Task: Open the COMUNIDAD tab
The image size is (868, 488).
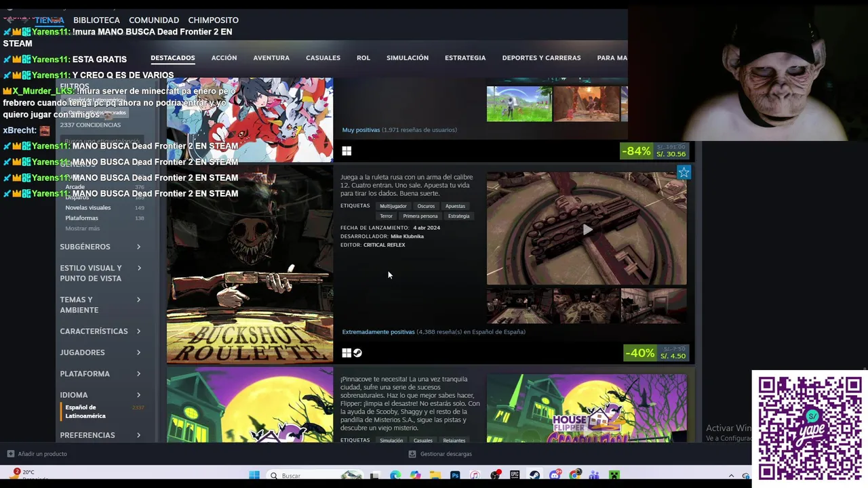Action: pos(154,20)
